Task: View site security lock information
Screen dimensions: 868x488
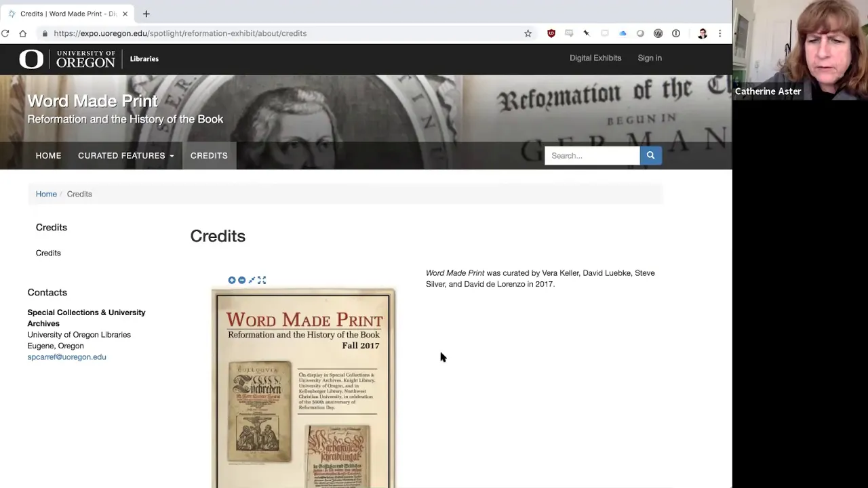Action: pyautogui.click(x=45, y=33)
